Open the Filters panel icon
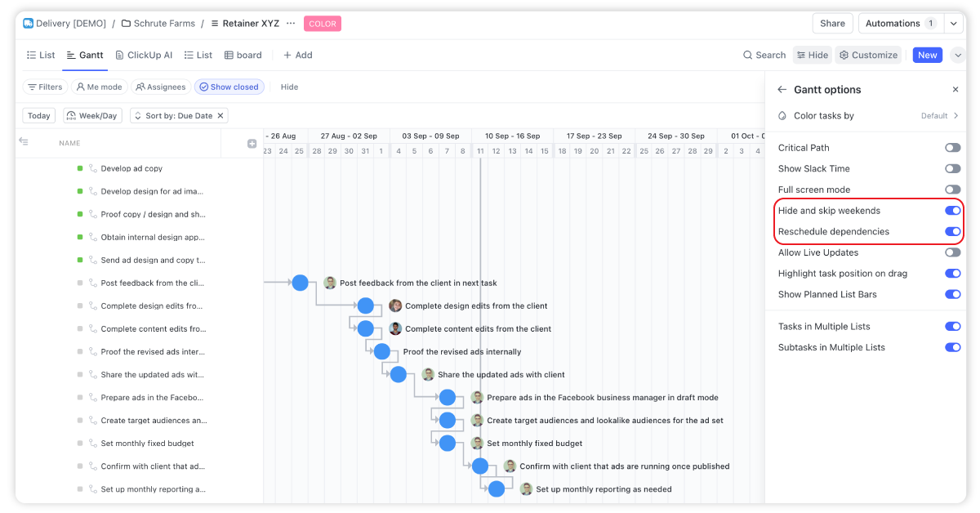 [x=33, y=87]
